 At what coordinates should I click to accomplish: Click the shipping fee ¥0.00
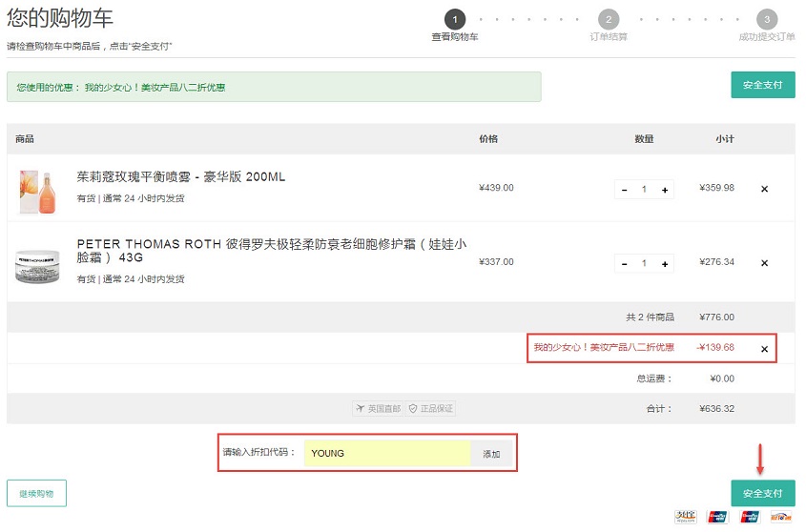point(722,379)
